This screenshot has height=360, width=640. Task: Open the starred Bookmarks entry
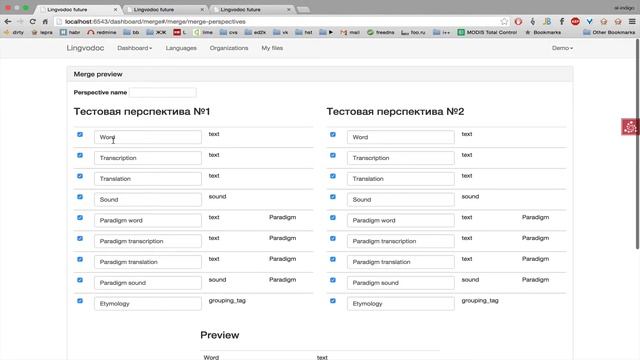click(543, 32)
